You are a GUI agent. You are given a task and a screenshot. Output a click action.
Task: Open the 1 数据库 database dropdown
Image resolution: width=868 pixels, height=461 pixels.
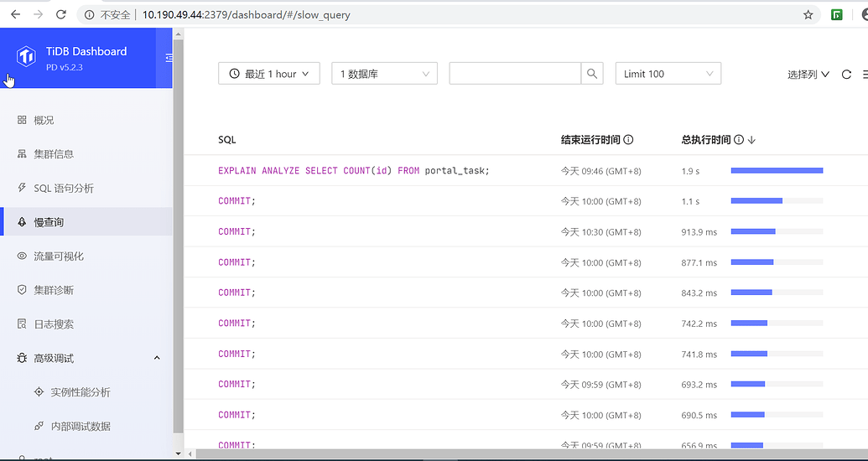tap(384, 74)
